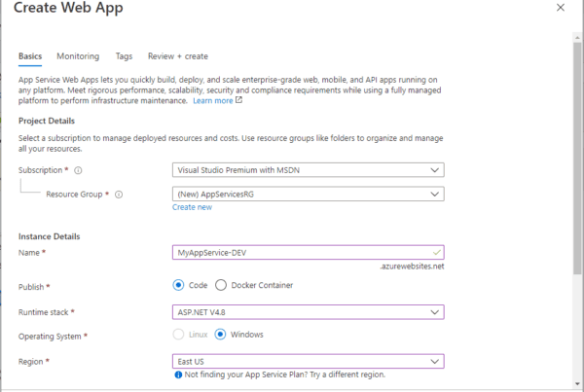Image resolution: width=584 pixels, height=392 pixels.
Task: Show info tooltip for Subscription
Action: click(78, 170)
